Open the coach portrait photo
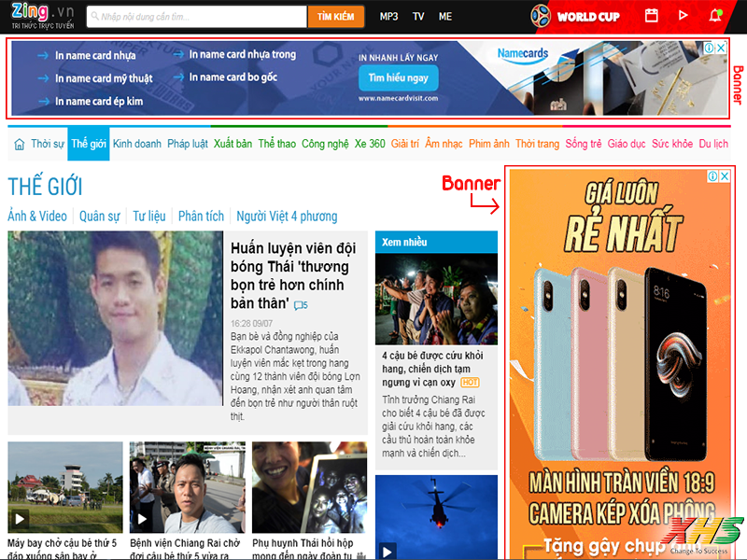 point(115,318)
